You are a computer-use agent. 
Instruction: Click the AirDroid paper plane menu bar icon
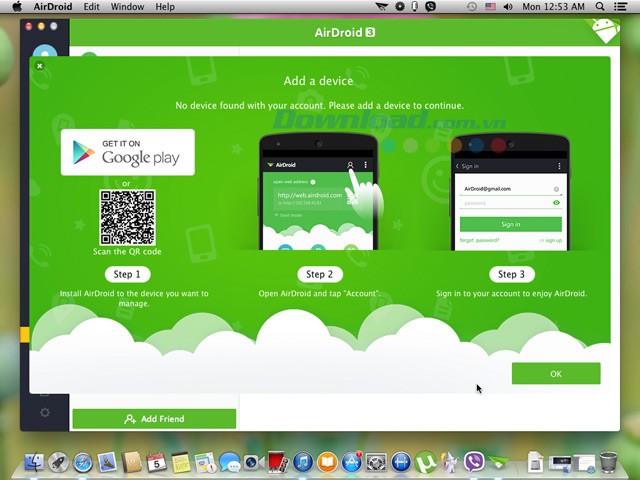click(x=381, y=7)
